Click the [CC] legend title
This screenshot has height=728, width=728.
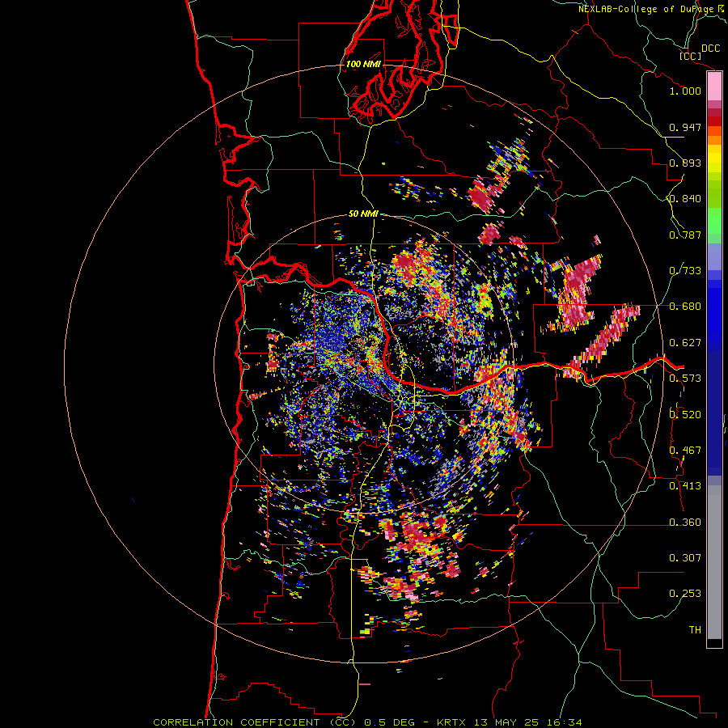[x=690, y=56]
